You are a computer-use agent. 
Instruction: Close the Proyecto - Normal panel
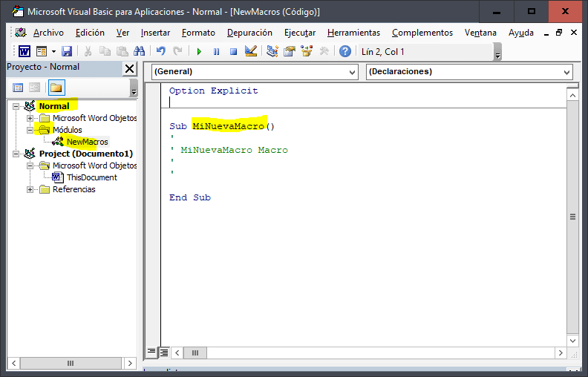coord(129,68)
